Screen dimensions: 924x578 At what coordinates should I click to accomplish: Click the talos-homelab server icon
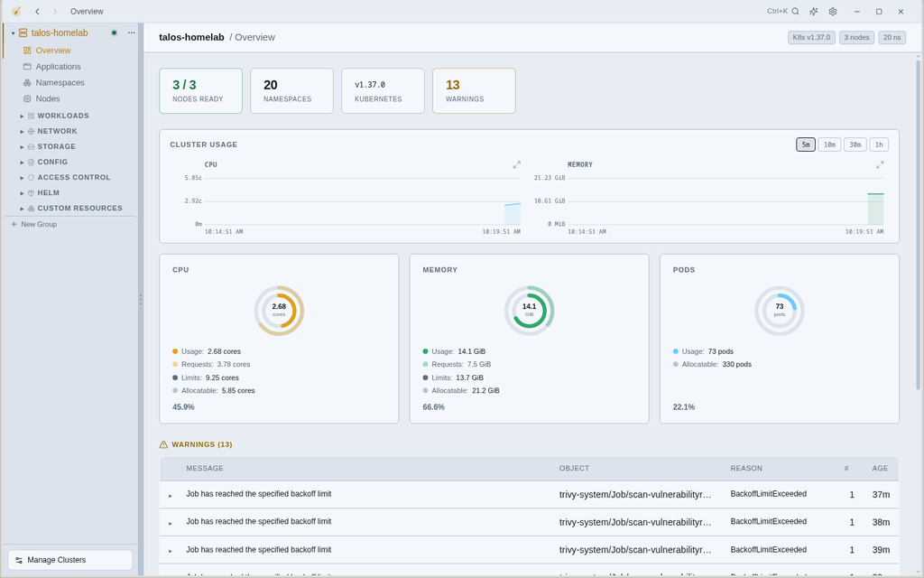point(23,33)
